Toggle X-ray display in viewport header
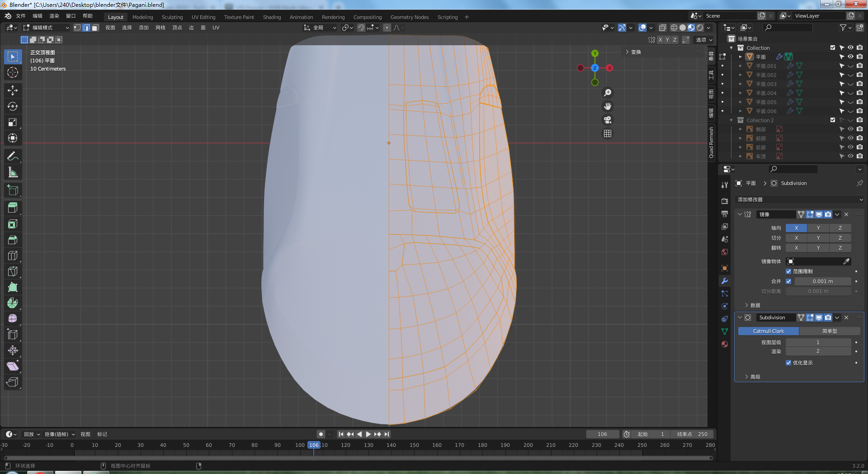The height and width of the screenshot is (474, 868). tap(662, 28)
